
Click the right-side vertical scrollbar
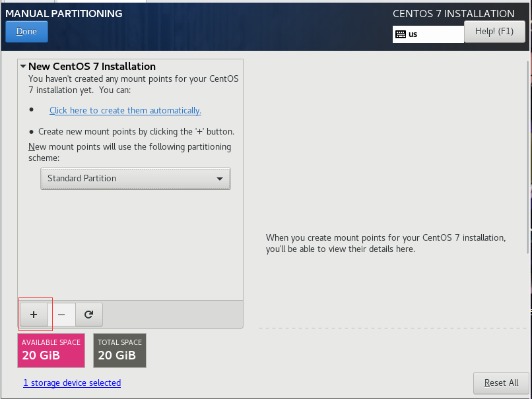pos(527,157)
